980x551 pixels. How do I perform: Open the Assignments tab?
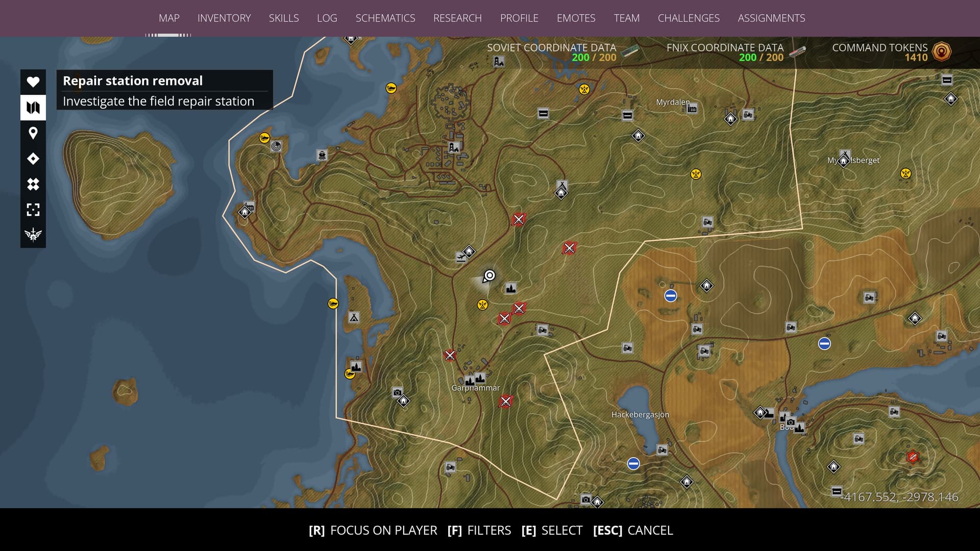[771, 18]
